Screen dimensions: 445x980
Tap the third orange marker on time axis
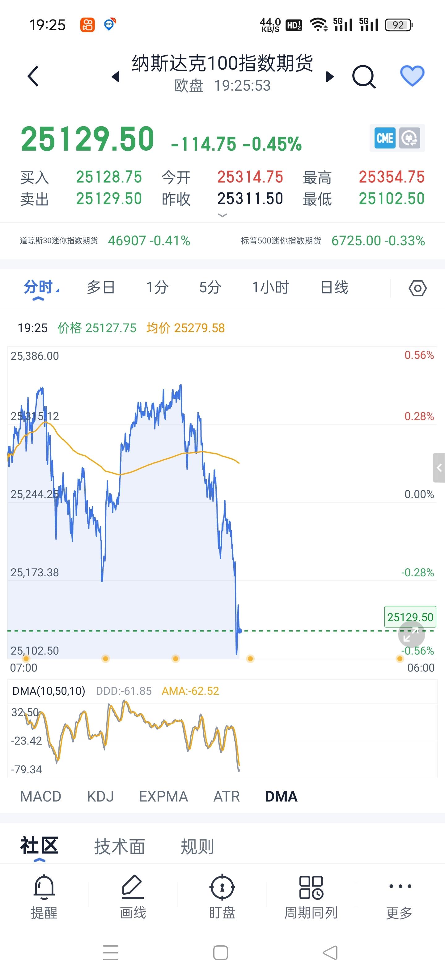(176, 659)
